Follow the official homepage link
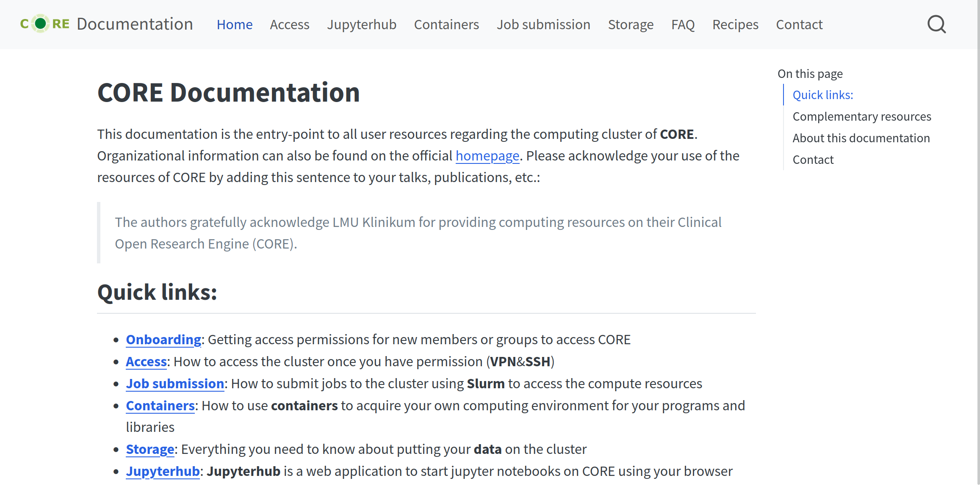Image resolution: width=980 pixels, height=492 pixels. pyautogui.click(x=487, y=156)
